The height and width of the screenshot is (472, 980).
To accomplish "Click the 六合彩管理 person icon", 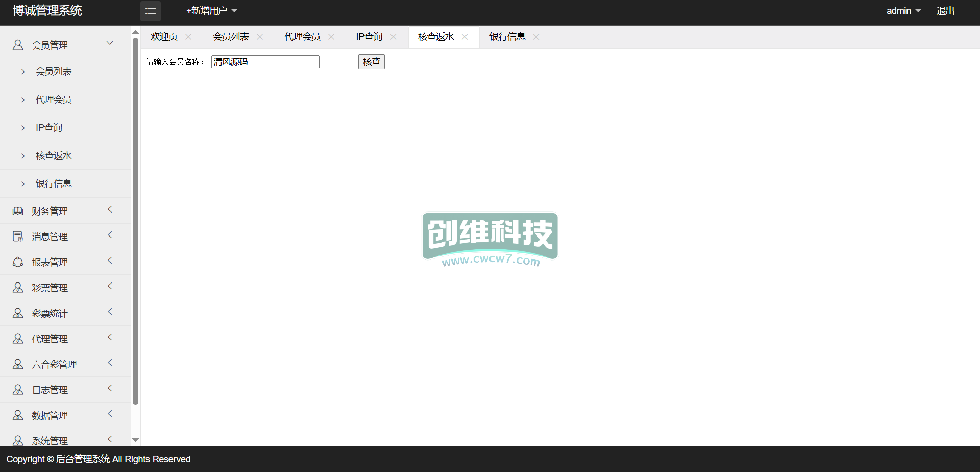I will [x=18, y=364].
